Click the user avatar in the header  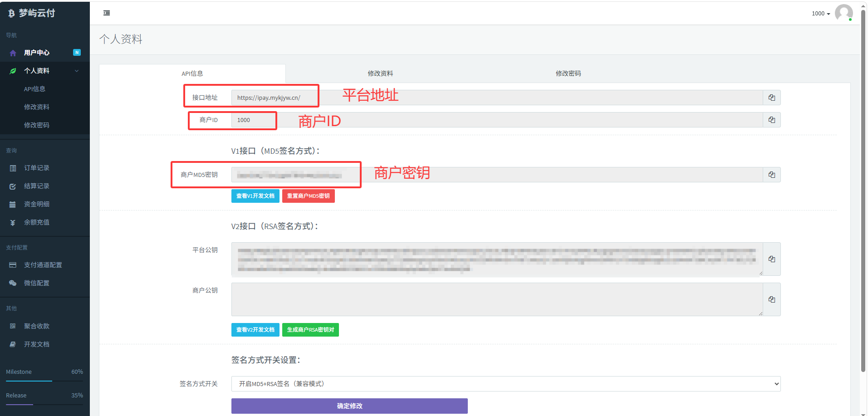[843, 13]
